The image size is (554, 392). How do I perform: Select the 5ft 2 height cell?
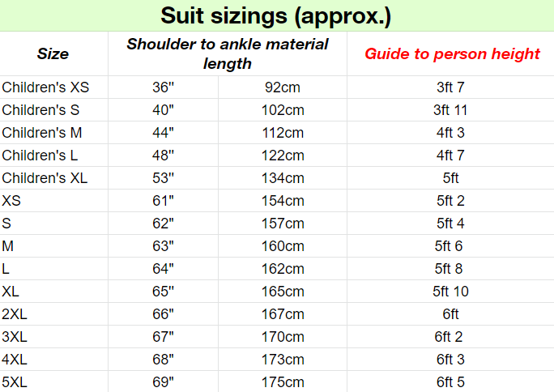(450, 201)
